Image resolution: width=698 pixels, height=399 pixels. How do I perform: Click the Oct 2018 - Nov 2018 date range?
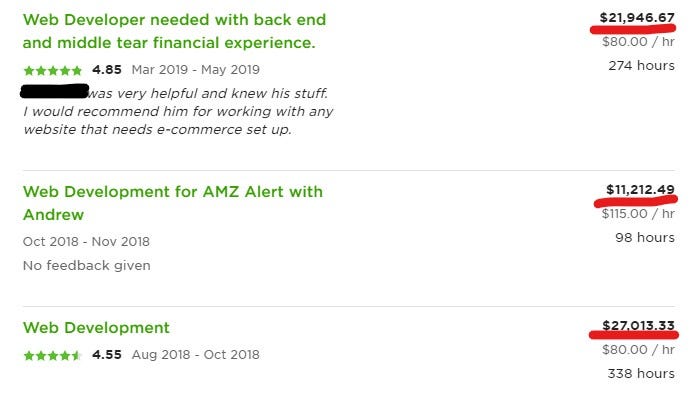86,242
